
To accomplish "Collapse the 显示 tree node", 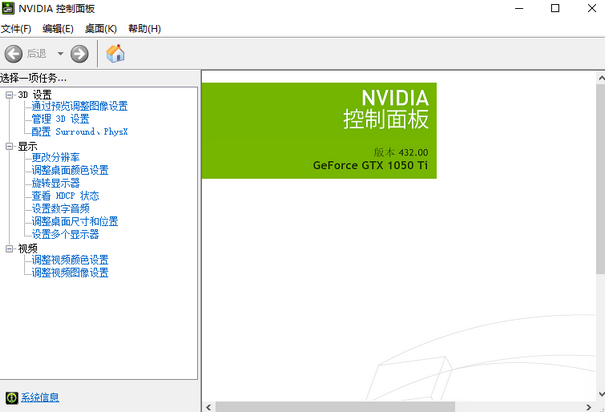I will click(9, 146).
